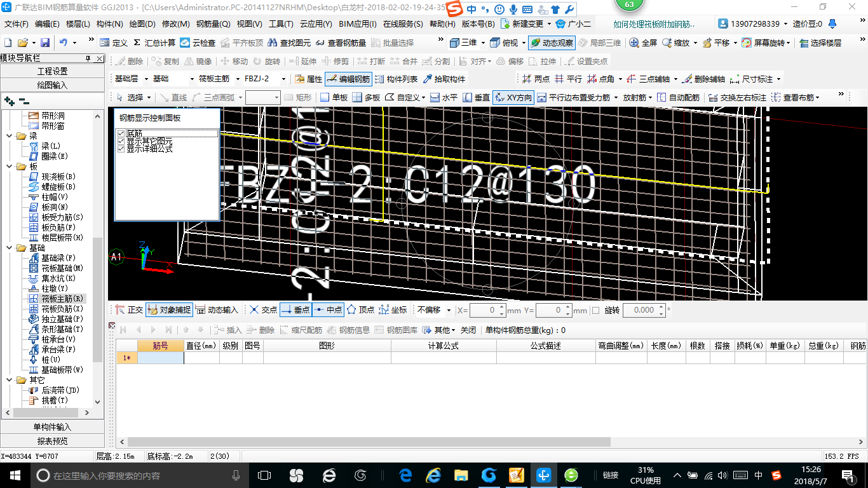Click 平行 parallel auxiliary axis tool
The image size is (868, 488).
click(568, 79)
